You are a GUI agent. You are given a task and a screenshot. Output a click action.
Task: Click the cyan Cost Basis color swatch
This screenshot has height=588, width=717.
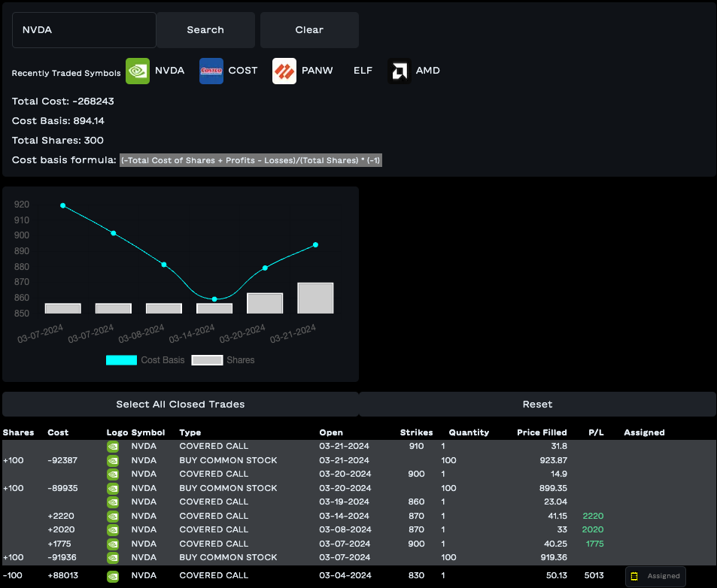tap(121, 360)
